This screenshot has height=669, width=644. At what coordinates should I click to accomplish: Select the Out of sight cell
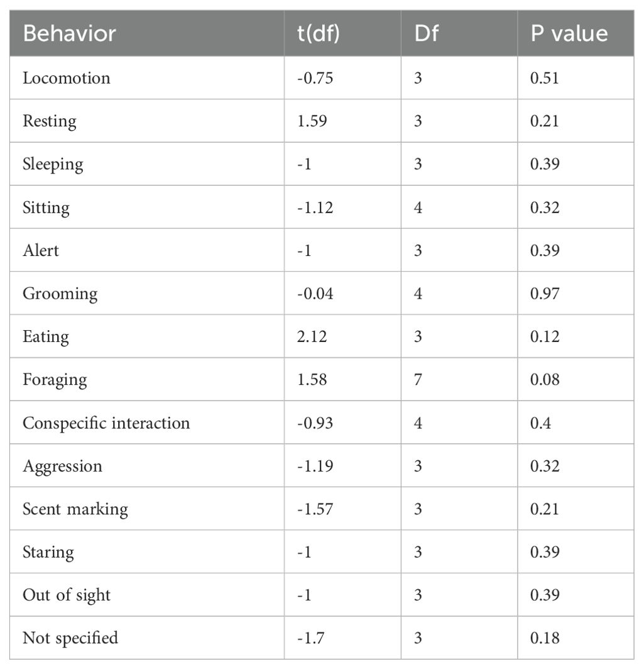(x=67, y=595)
